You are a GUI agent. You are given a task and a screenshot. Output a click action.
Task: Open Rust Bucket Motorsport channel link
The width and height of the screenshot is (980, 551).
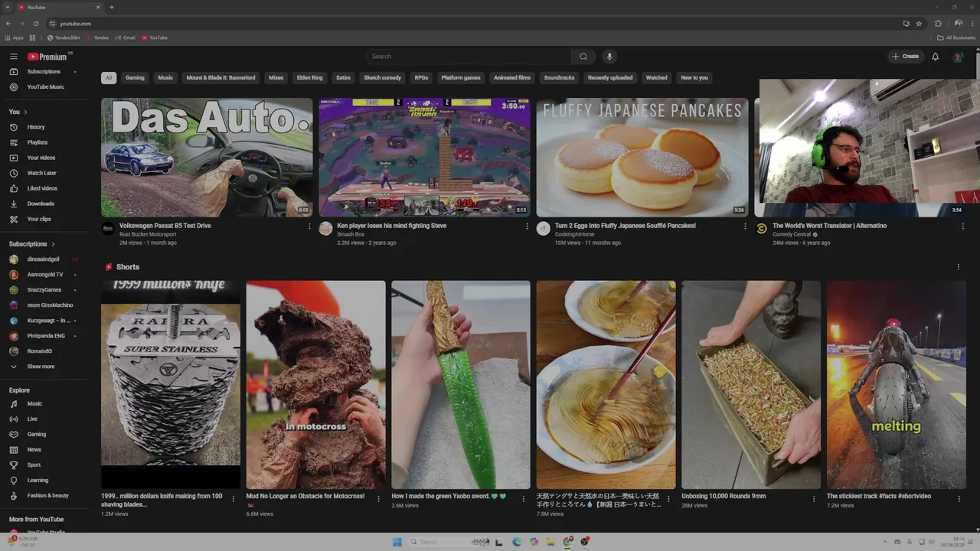click(148, 234)
